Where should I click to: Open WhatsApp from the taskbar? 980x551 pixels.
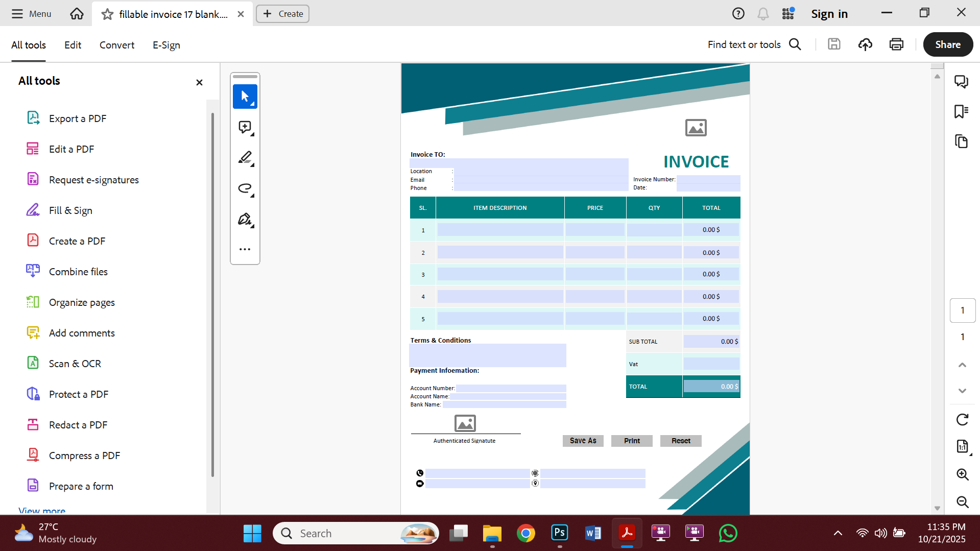tap(728, 533)
